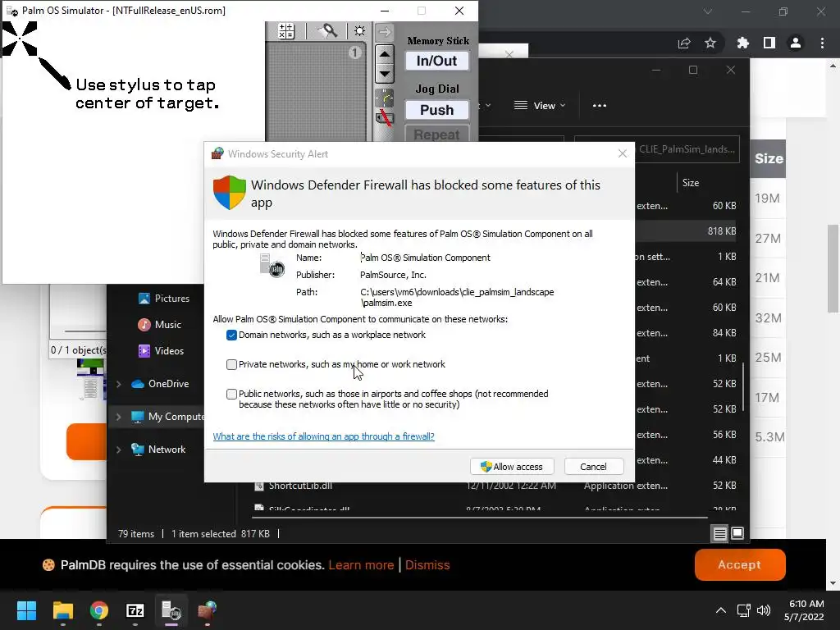This screenshot has width=840, height=630.
Task: Open the Chrome tab search chevron
Action: (x=708, y=11)
